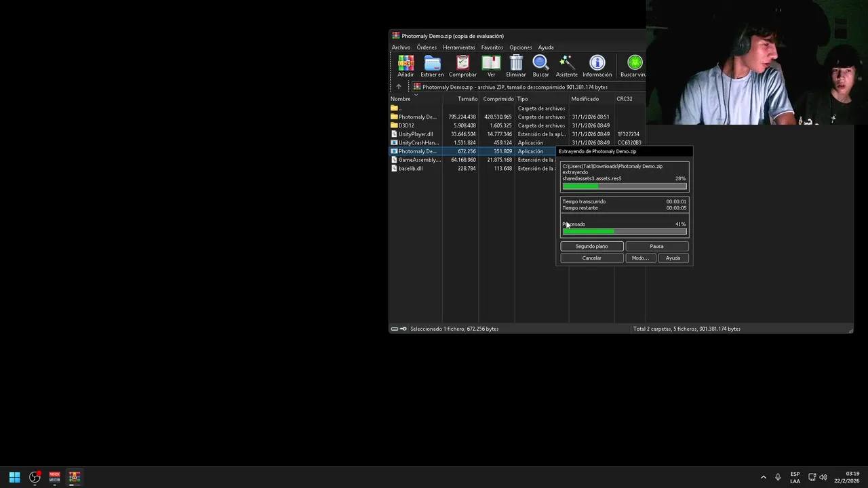The image size is (868, 488).
Task: Sort by the Comprimido column header
Action: click(497, 99)
